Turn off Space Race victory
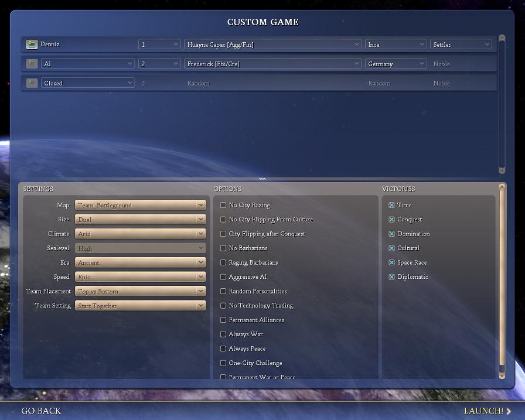This screenshot has height=420, width=525. tap(392, 262)
